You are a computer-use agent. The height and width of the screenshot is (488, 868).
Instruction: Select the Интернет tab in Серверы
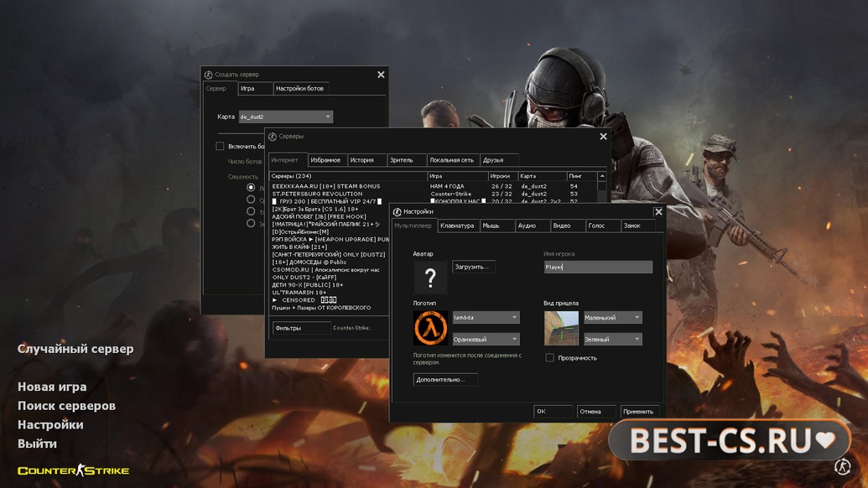coord(288,160)
